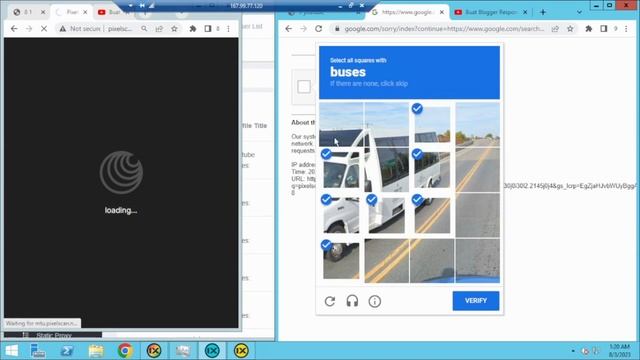Screen dimensions: 640x360
Task: Open File Explorer from the taskbar
Action: pos(96,351)
